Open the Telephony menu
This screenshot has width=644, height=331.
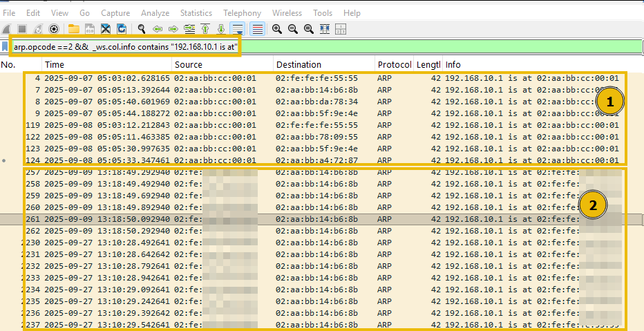click(243, 13)
